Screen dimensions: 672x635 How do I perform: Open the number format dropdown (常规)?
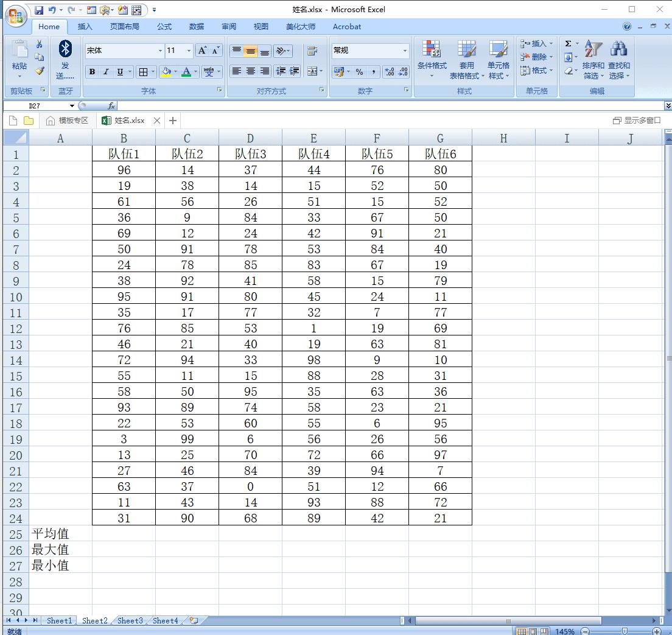coord(405,51)
